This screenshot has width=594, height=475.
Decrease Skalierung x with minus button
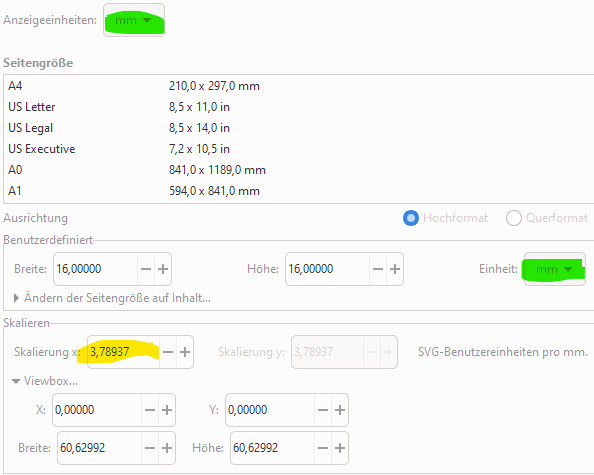tap(168, 352)
